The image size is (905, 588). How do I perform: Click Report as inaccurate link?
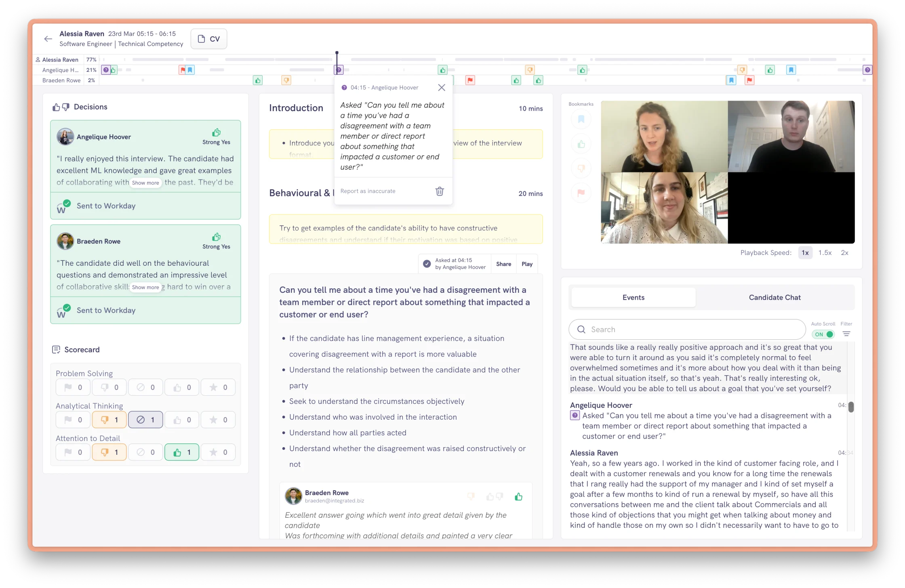tap(368, 191)
